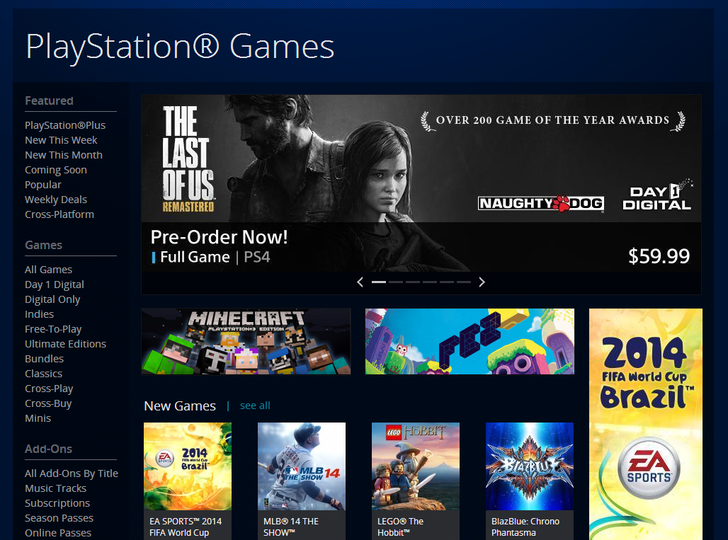
Task: Open PlayStation®Plus in Featured menu
Action: (65, 125)
